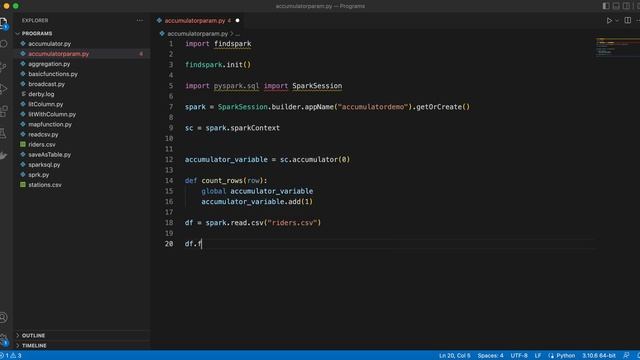Open the Testing flask icon

click(x=4, y=133)
